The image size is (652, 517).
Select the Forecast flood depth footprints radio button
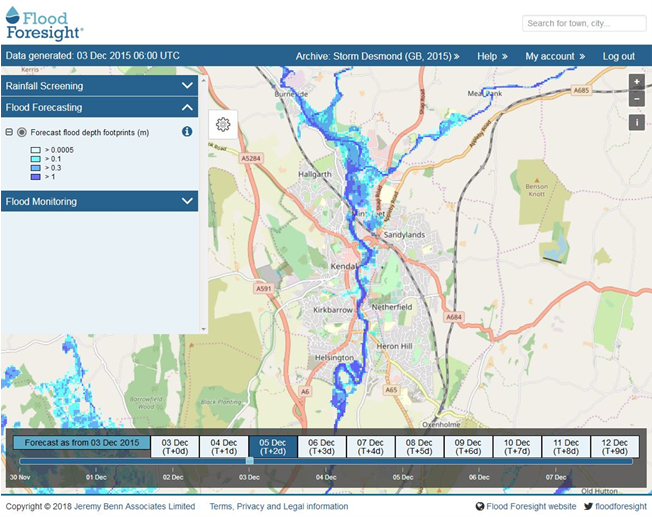[21, 132]
